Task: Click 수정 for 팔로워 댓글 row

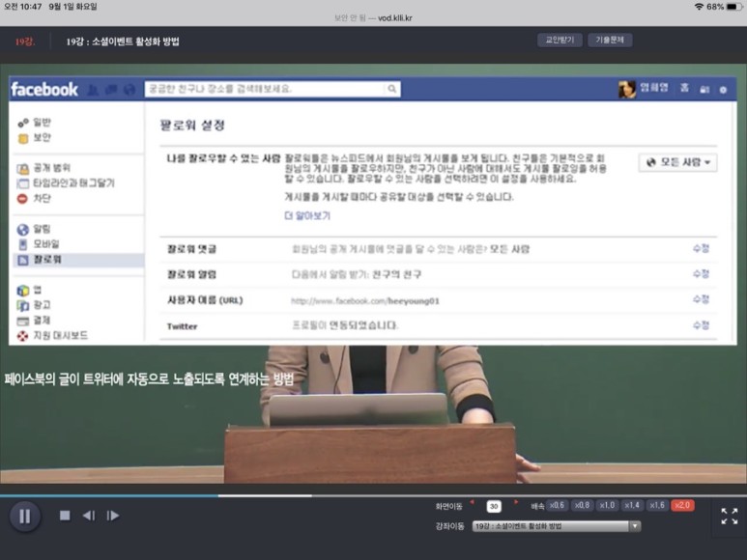Action: [701, 248]
